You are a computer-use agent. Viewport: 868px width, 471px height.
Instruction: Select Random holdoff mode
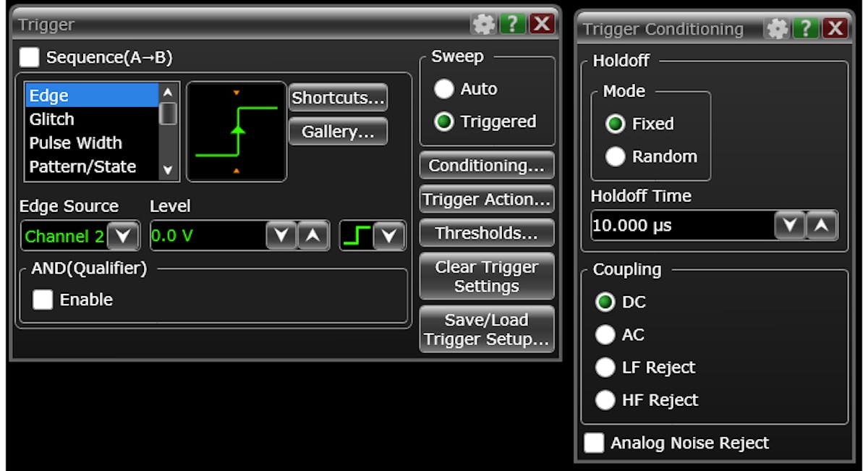(616, 156)
